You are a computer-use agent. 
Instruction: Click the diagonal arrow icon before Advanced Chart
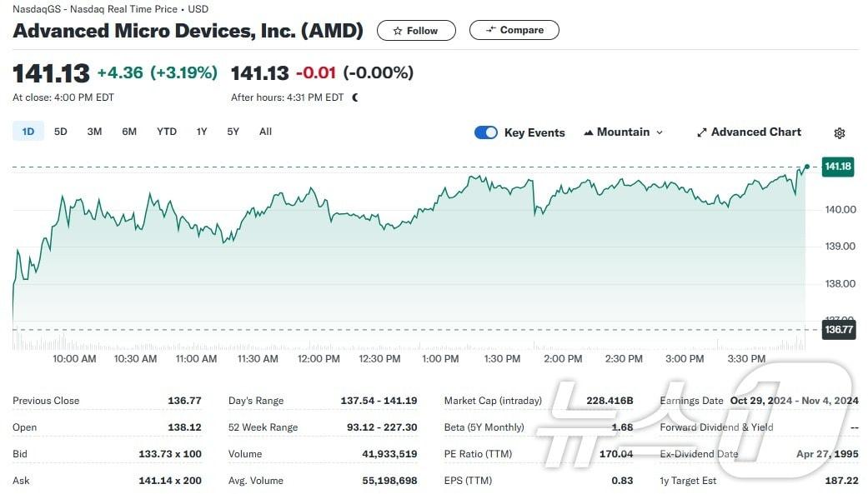pyautogui.click(x=702, y=132)
